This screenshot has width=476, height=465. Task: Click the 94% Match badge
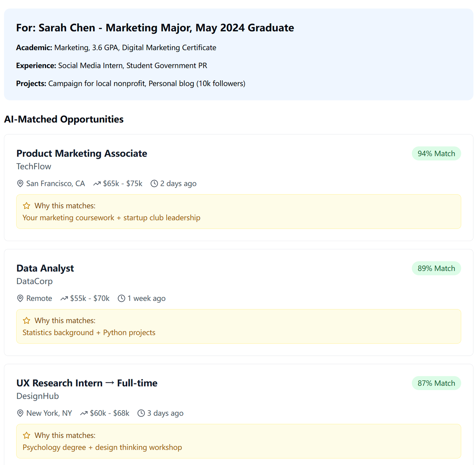click(436, 154)
